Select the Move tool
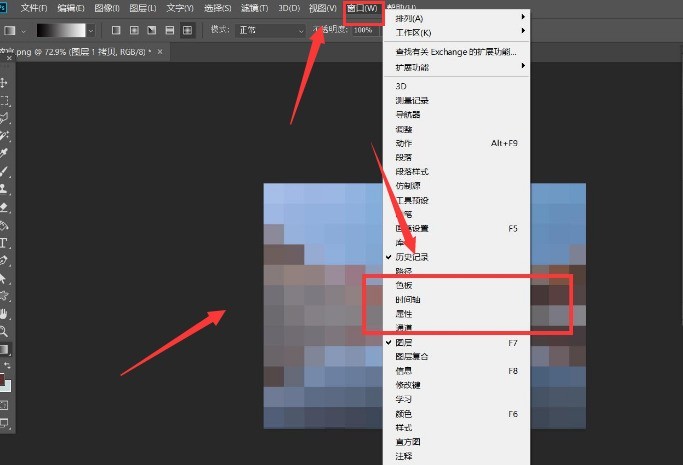The width and height of the screenshot is (683, 465). (x=4, y=83)
